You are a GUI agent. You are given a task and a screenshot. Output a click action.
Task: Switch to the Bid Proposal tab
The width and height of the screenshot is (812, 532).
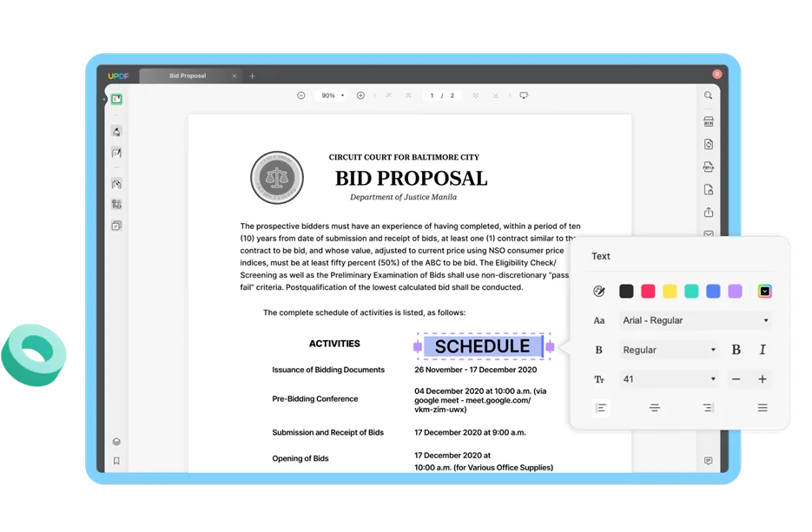(188, 76)
